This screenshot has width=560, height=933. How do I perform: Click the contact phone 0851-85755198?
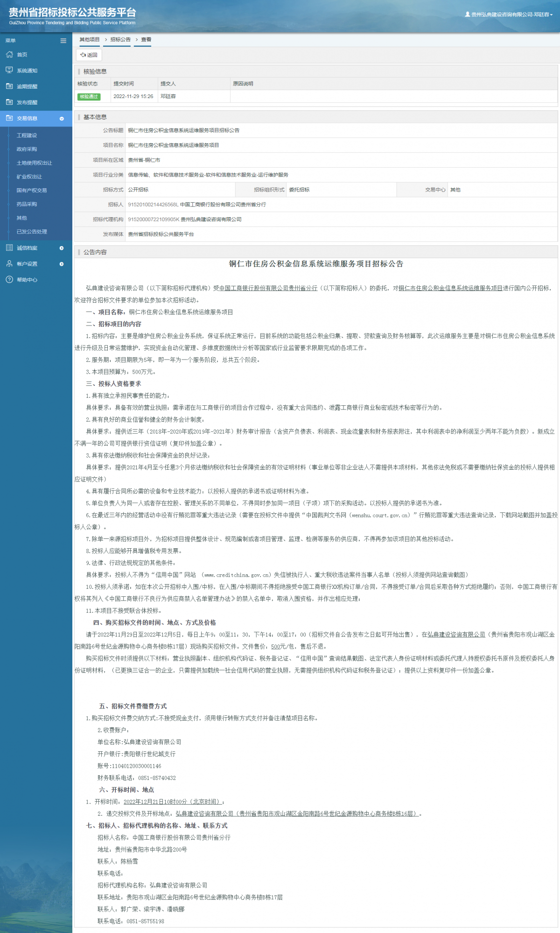(x=145, y=921)
